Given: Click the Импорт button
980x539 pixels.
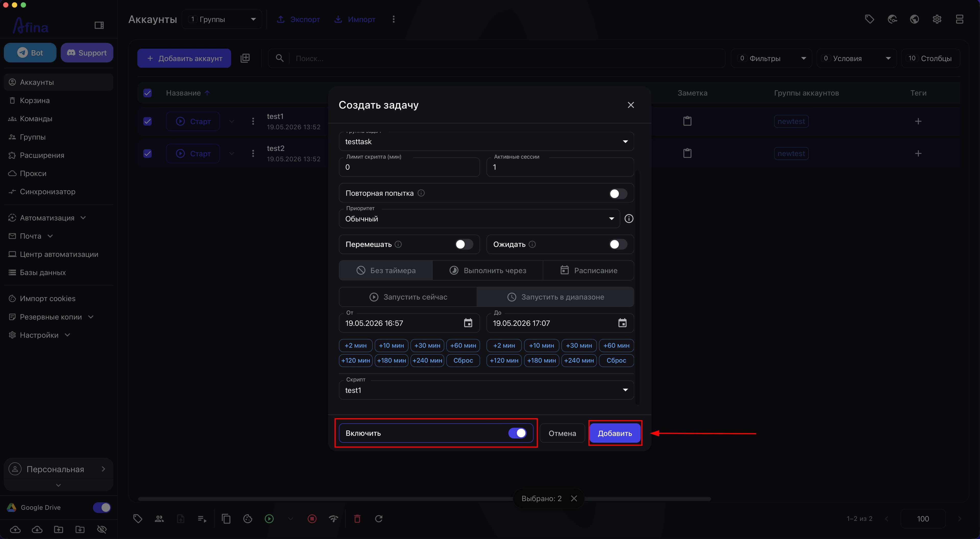Looking at the screenshot, I should click(354, 19).
